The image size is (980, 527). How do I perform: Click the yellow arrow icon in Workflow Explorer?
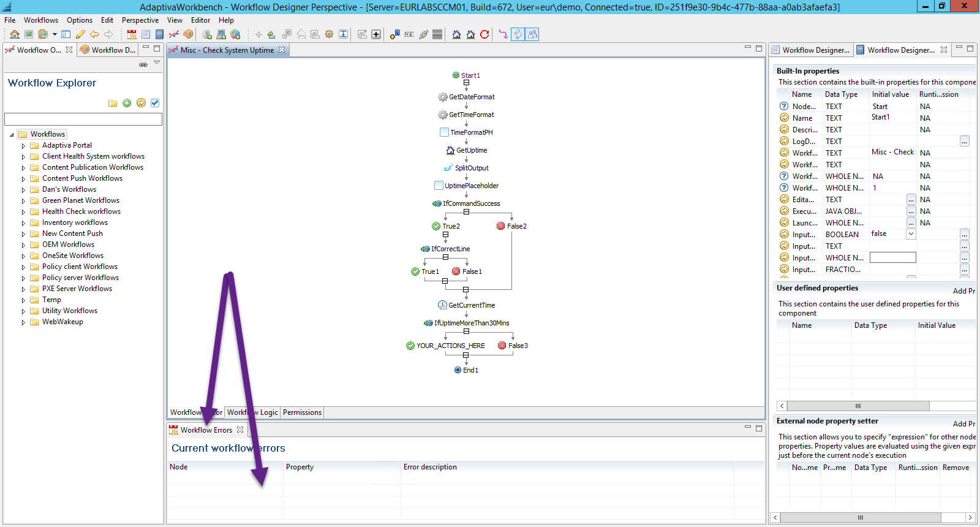tap(141, 103)
